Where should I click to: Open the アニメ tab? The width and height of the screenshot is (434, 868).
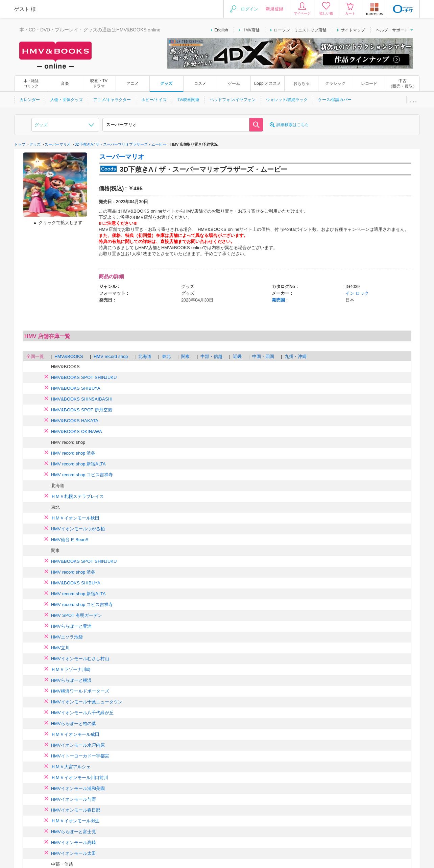click(x=132, y=83)
